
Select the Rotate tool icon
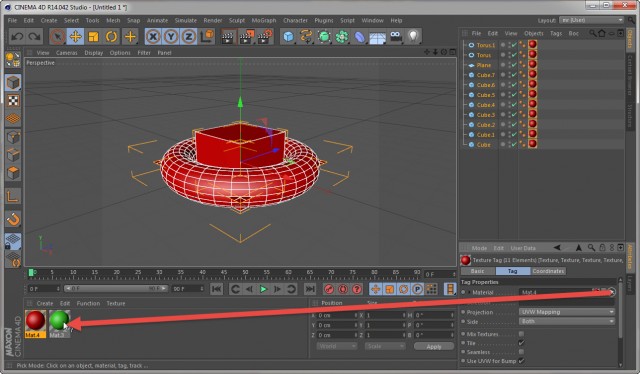(x=111, y=37)
